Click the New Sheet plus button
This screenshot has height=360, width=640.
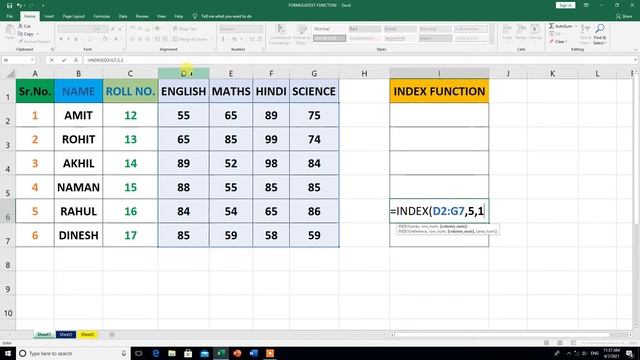(x=111, y=335)
